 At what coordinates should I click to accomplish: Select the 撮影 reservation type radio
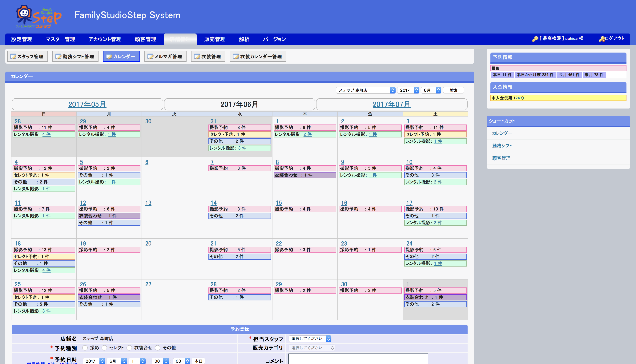tap(85, 348)
